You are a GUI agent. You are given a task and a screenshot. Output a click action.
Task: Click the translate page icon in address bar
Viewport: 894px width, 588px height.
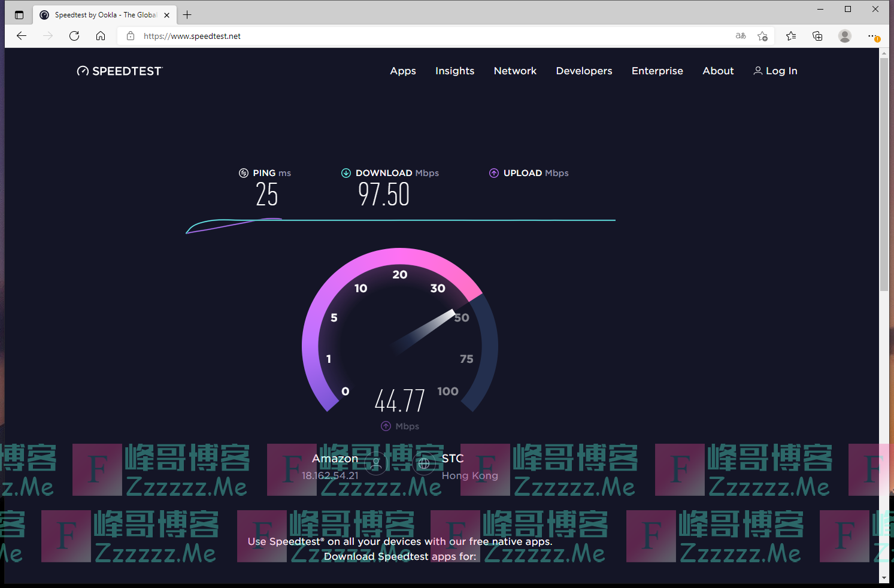pos(741,36)
